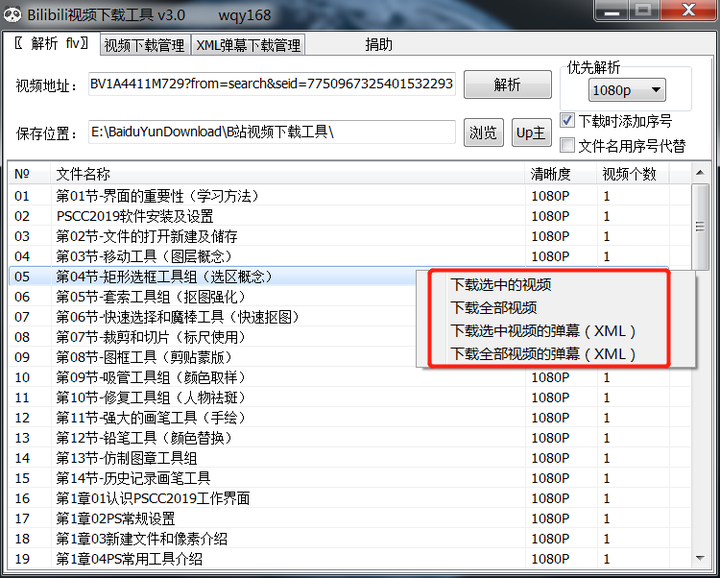The width and height of the screenshot is (720, 578).
Task: Click the 捐助 donate link
Action: [379, 45]
